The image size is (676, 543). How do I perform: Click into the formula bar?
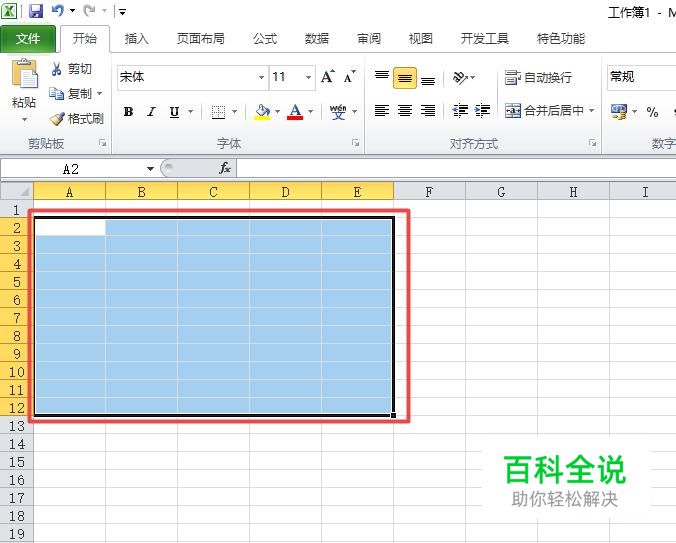(x=456, y=169)
